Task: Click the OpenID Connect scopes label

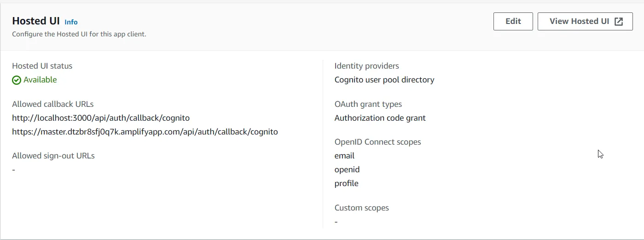Action: pyautogui.click(x=378, y=142)
